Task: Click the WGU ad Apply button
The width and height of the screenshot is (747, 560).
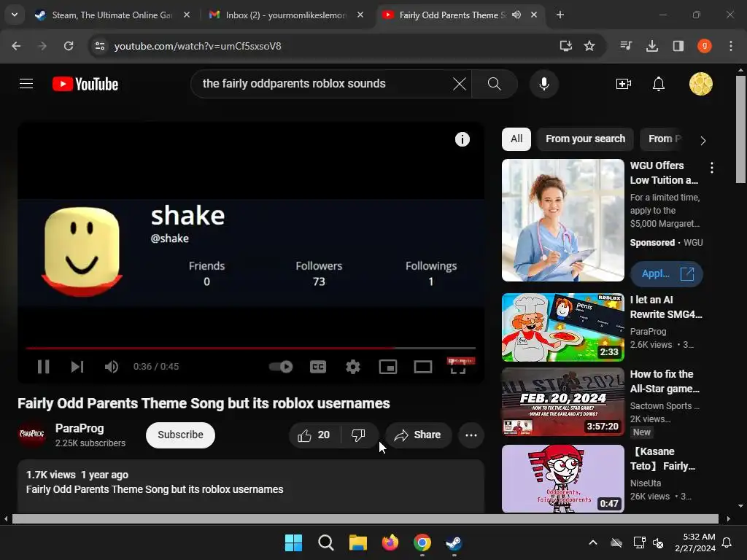Action: click(667, 274)
